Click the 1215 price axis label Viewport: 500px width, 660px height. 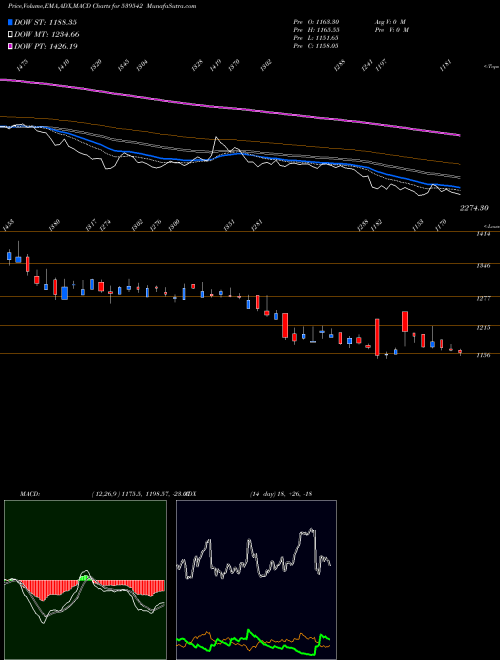coord(484,327)
